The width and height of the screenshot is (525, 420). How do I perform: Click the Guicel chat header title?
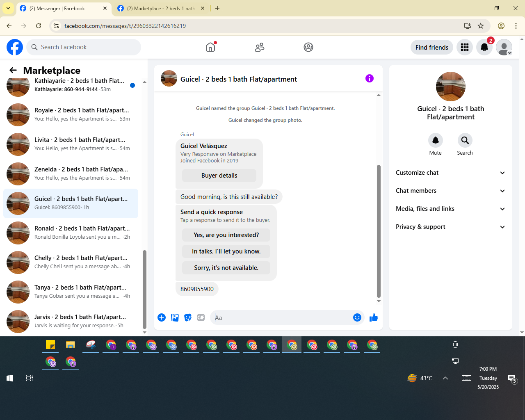coord(239,79)
